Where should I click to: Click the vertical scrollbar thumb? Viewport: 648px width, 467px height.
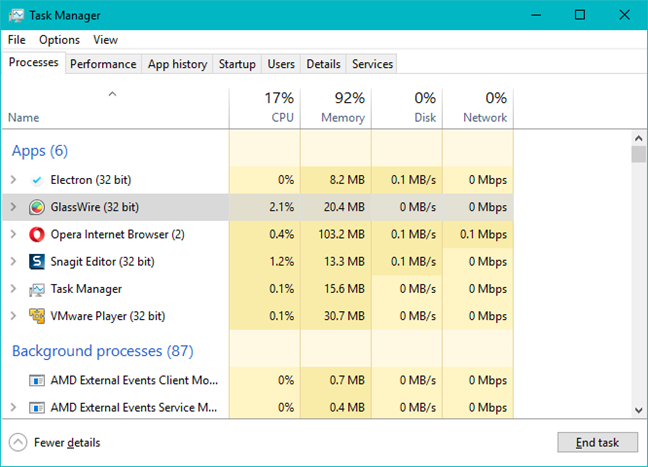638,154
